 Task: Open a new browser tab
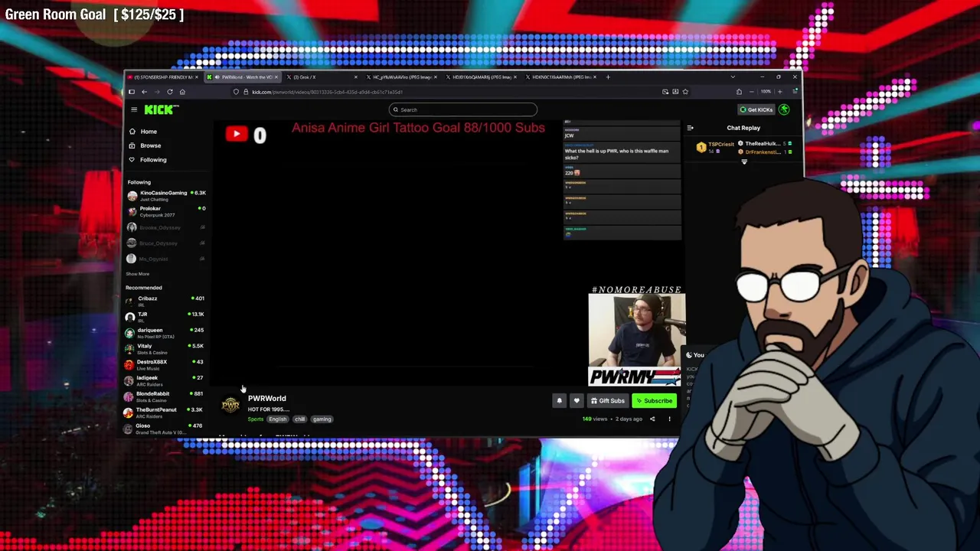pyautogui.click(x=608, y=77)
